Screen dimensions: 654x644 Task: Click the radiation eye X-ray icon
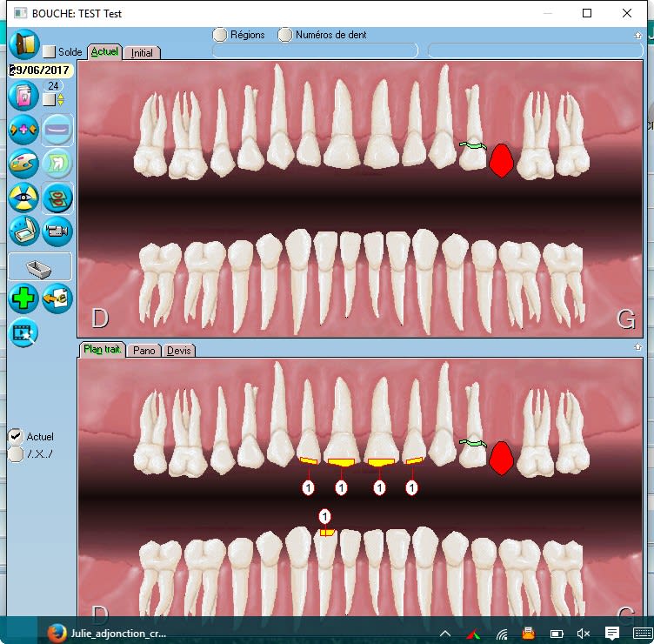point(23,198)
